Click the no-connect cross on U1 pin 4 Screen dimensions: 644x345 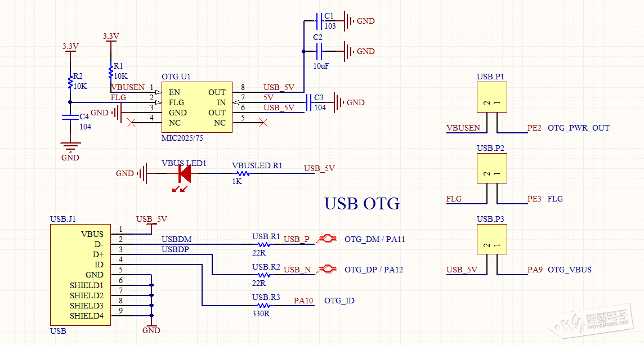click(x=131, y=122)
